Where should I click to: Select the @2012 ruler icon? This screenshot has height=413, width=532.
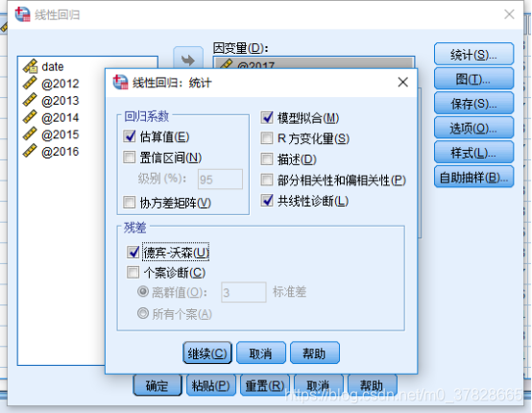(30, 84)
